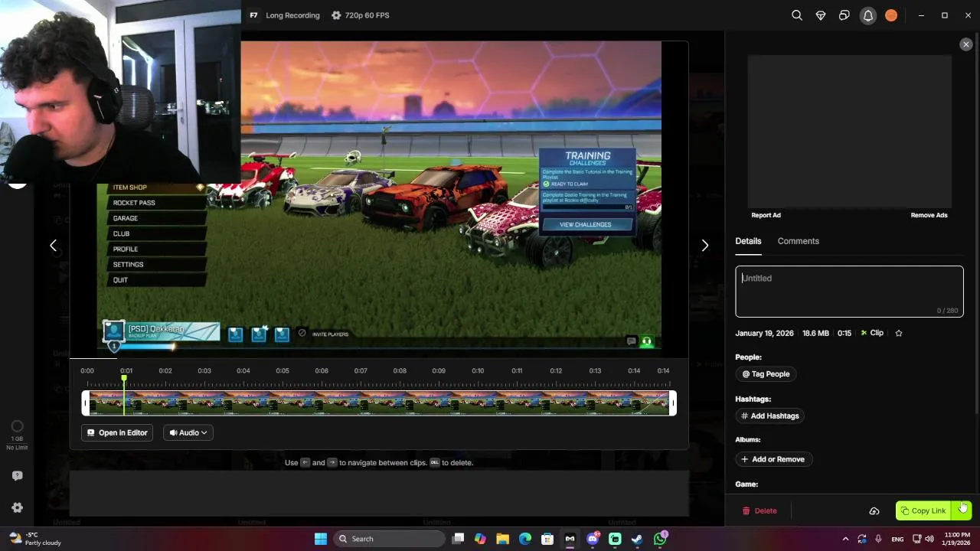Image resolution: width=980 pixels, height=551 pixels.
Task: Delete the clip using the red Delete button
Action: [x=759, y=510]
